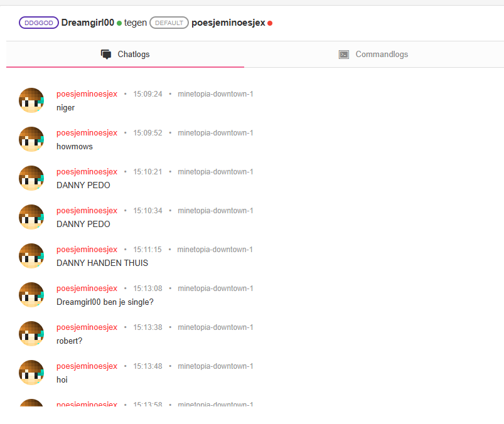This screenshot has width=504, height=424.
Task: Click the avatar on the 15:13:08 message
Action: click(31, 295)
